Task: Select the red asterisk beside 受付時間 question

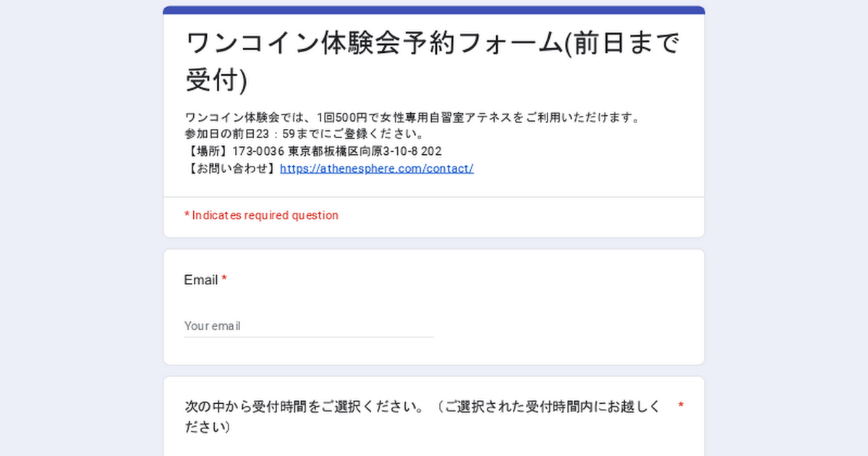Action: click(x=681, y=406)
